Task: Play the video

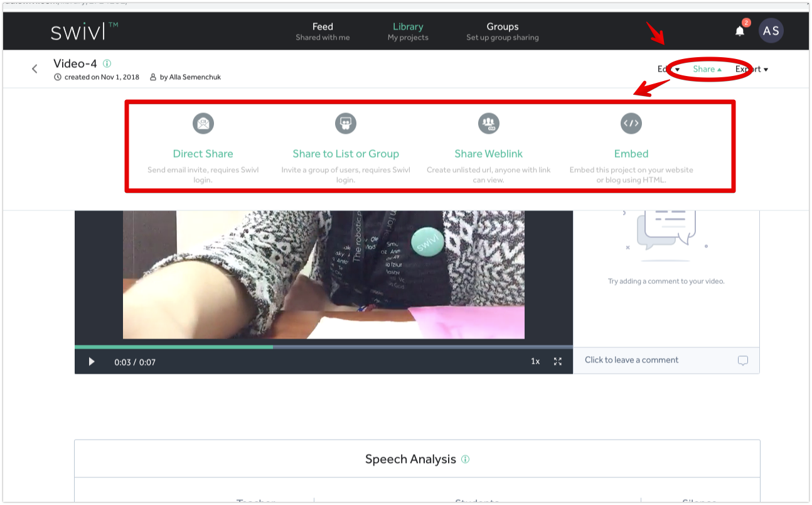Action: [92, 362]
